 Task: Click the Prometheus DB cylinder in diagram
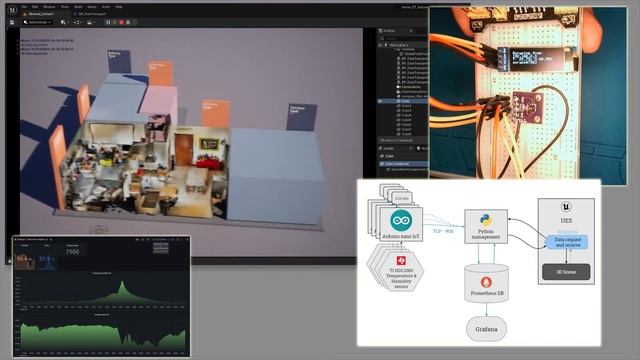pyautogui.click(x=487, y=283)
